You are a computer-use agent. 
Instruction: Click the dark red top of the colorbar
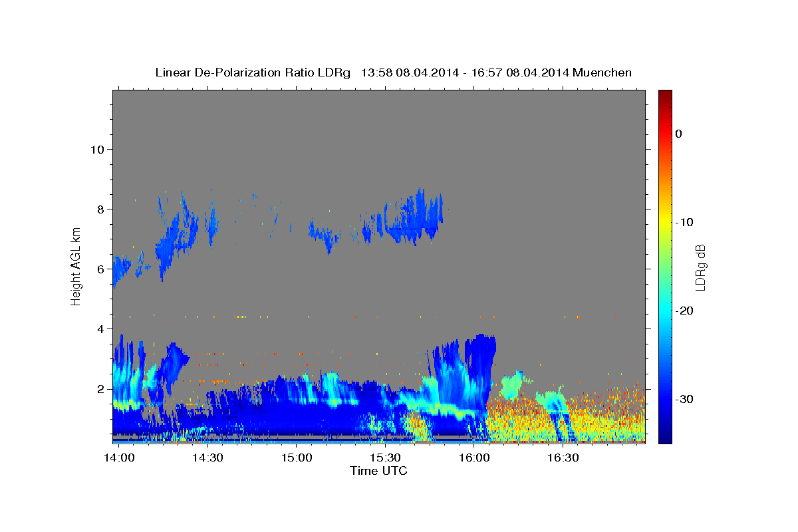(x=665, y=94)
